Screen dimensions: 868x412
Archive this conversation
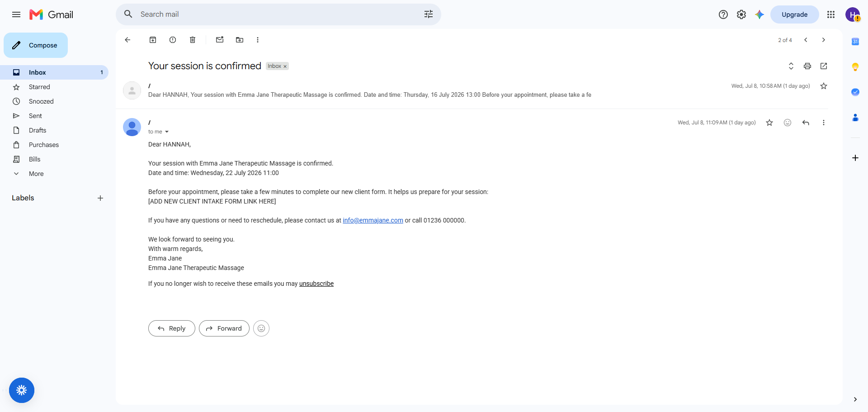pos(153,40)
